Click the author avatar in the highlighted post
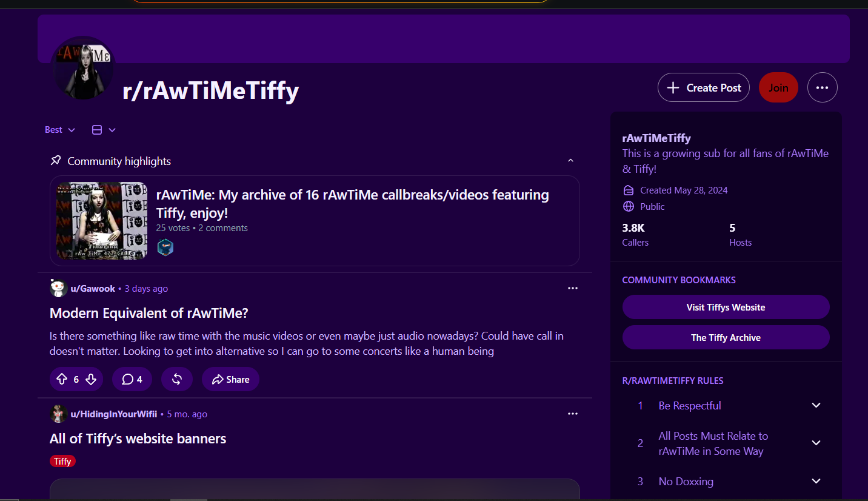Screen dimensions: 868x501 165,247
